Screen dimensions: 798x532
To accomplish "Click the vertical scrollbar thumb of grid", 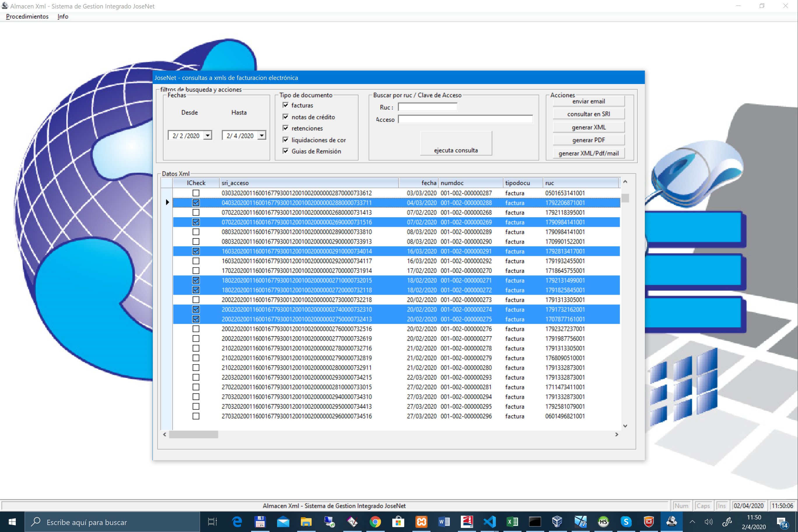I will pos(625,198).
